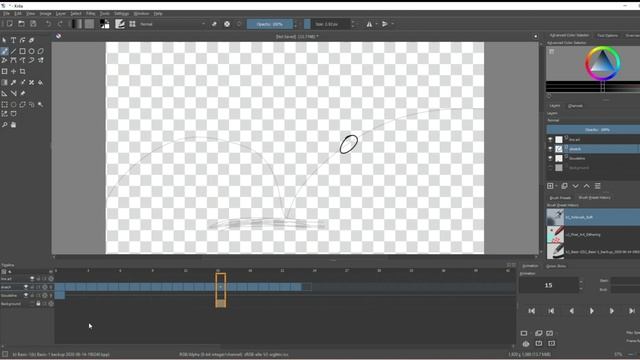Click the Redo arrow in toolbar
The width and height of the screenshot is (640, 360).
tap(60, 24)
